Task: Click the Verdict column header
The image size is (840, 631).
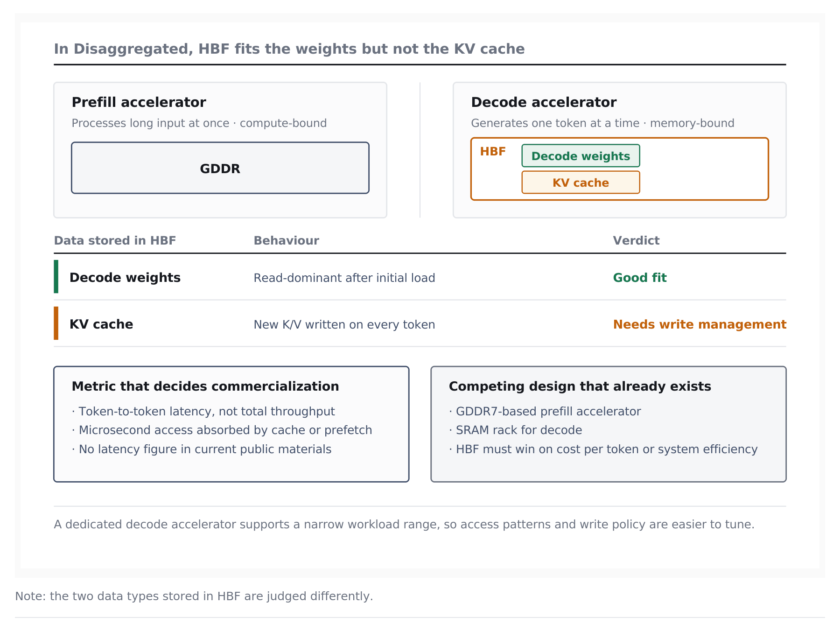Action: coord(636,241)
